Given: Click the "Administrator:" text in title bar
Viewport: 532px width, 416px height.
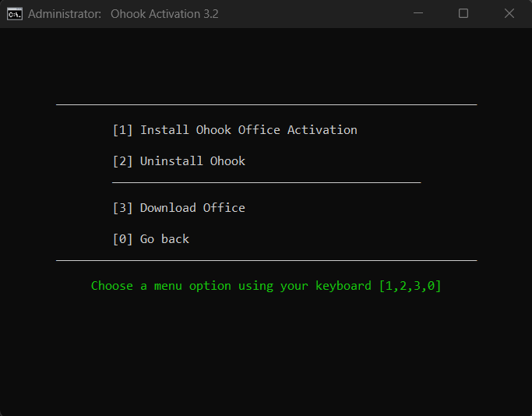Looking at the screenshot, I should point(63,13).
